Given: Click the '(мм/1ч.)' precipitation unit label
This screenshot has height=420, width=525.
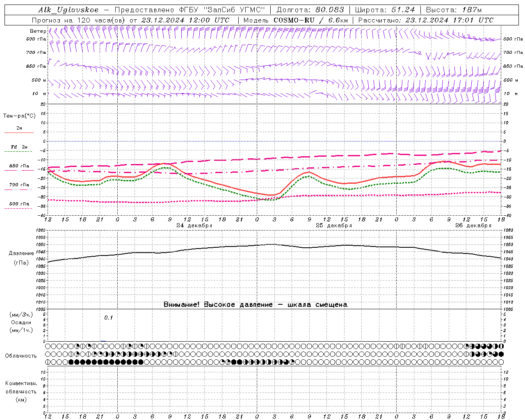Looking at the screenshot, I should 21,330.
